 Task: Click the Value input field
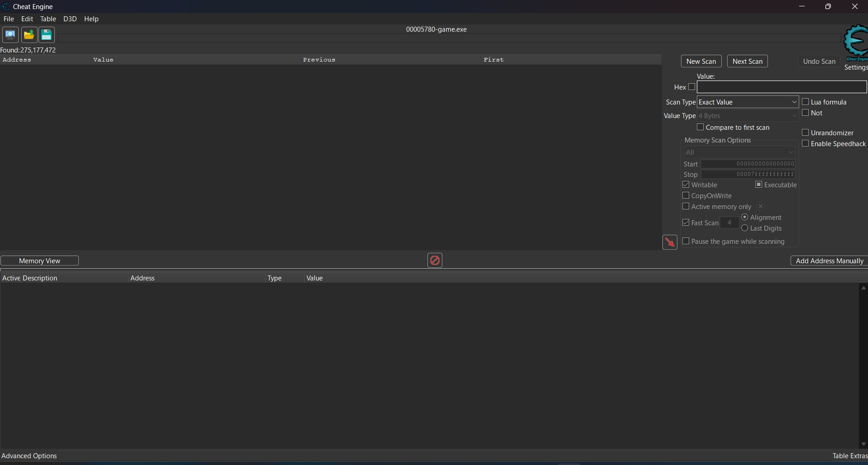781,87
